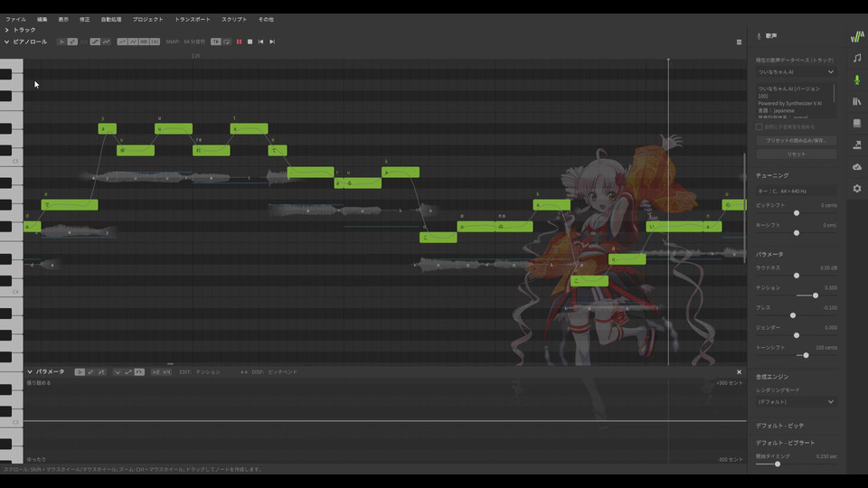Toggle loop playback button
The height and width of the screenshot is (488, 868).
(x=227, y=42)
